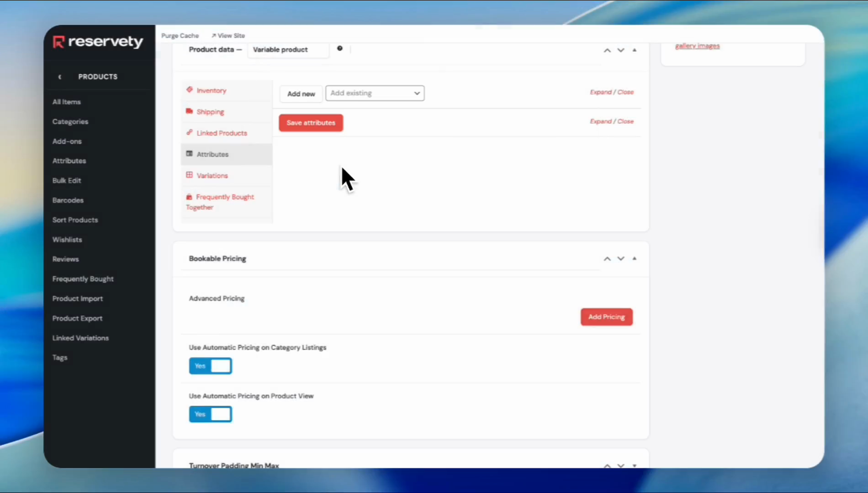Open the Add existing attribute dropdown
Viewport: 868px width, 493px height.
click(375, 93)
